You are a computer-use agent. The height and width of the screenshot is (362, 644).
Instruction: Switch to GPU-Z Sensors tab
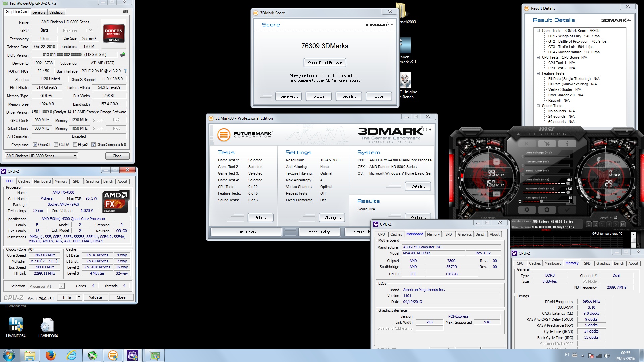coord(39,12)
